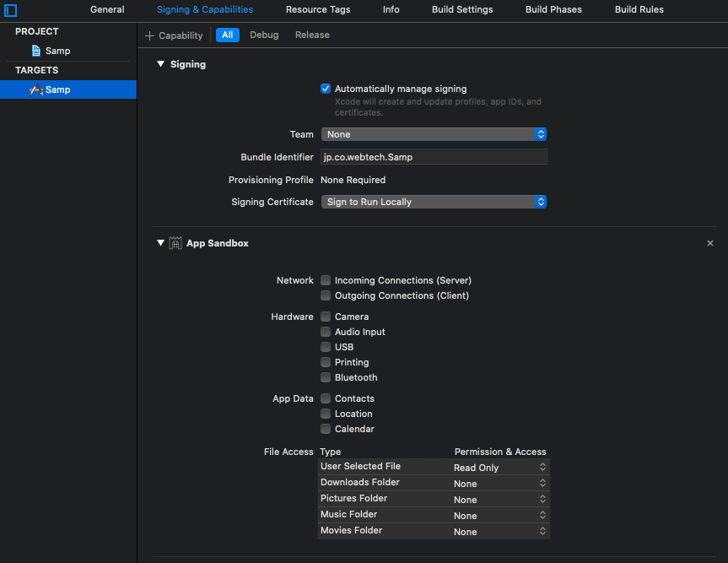728x563 pixels.
Task: Open the Build Phases tab
Action: tap(553, 9)
